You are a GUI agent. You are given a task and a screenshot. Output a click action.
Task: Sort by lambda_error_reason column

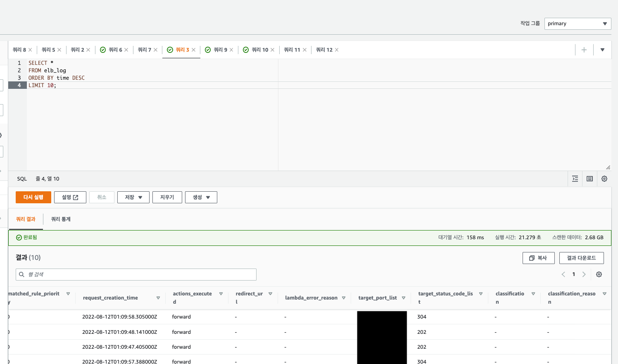[x=343, y=298]
